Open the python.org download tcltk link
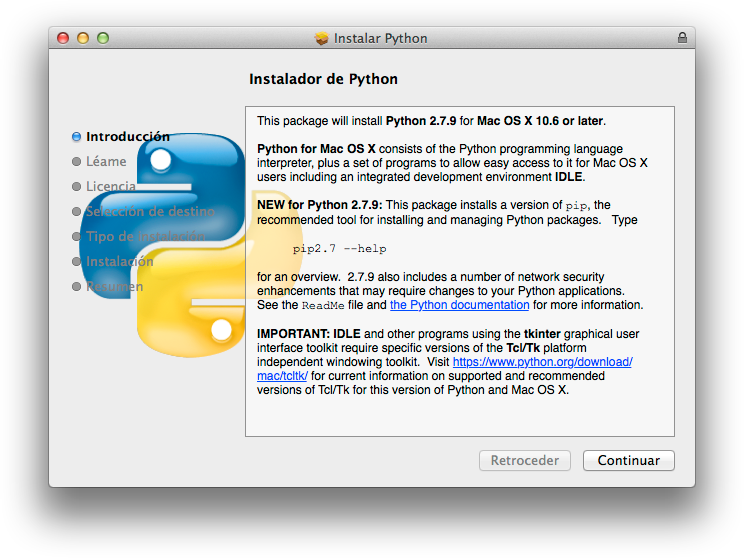This screenshot has height=558, width=744. coord(542,362)
